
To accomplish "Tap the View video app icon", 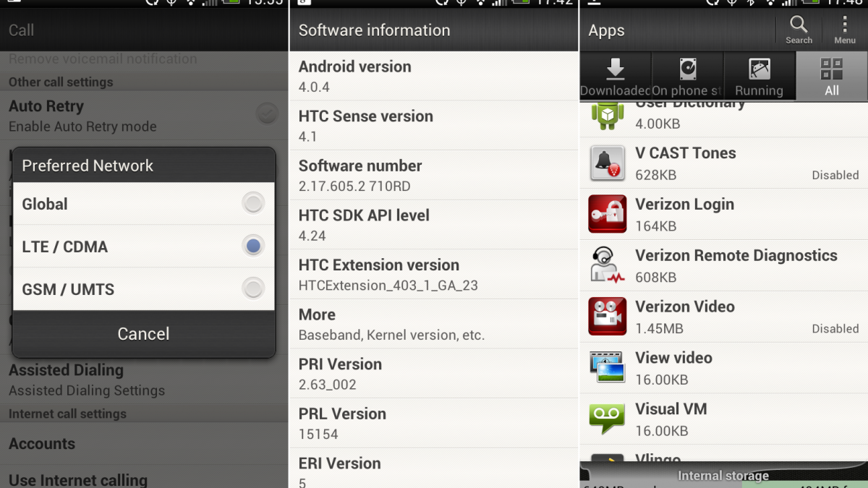I will click(x=607, y=367).
